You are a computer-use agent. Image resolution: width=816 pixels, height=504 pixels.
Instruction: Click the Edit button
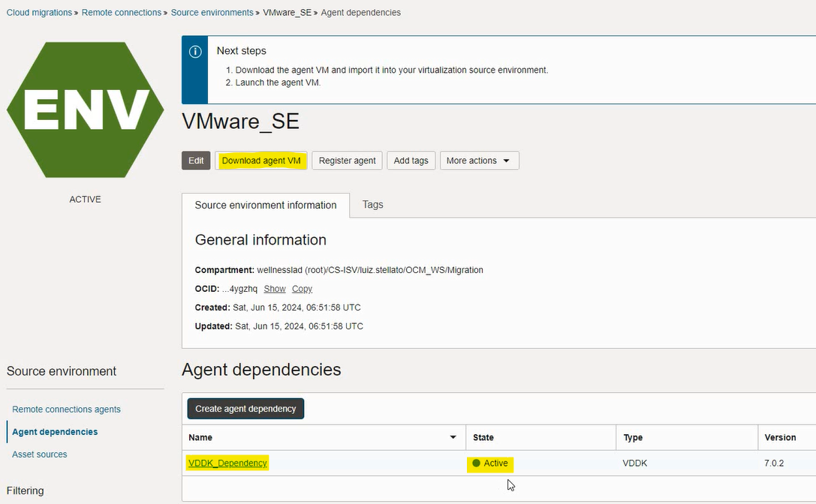tap(196, 160)
